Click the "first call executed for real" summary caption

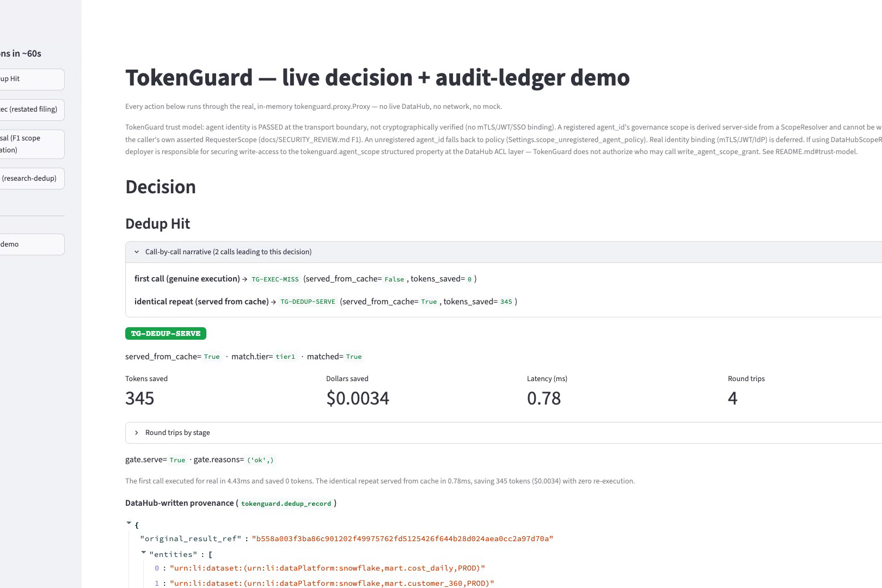(380, 481)
